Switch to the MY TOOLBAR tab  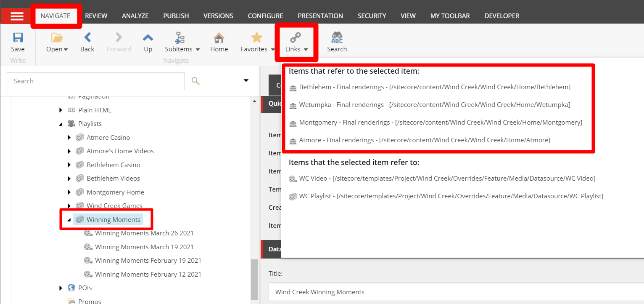(x=450, y=16)
